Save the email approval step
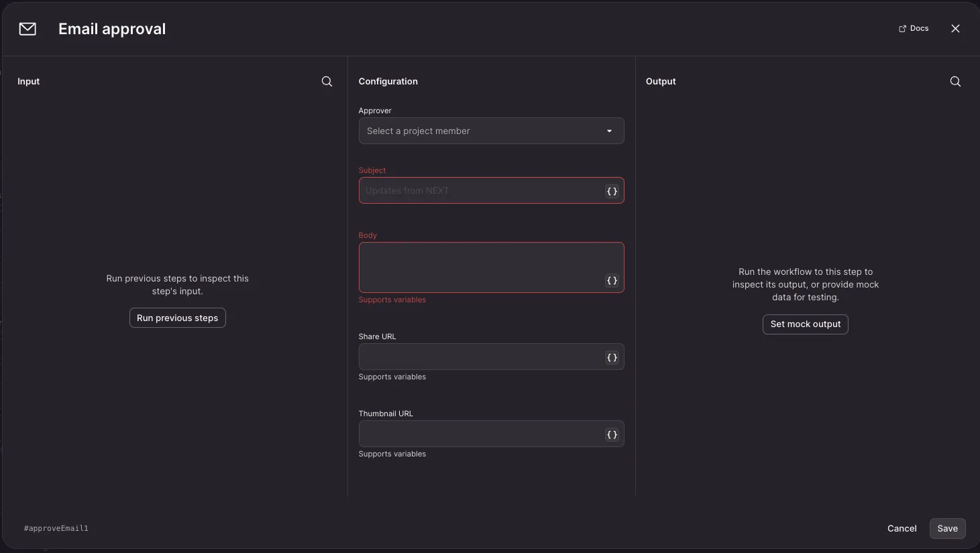980x553 pixels. pos(947,528)
